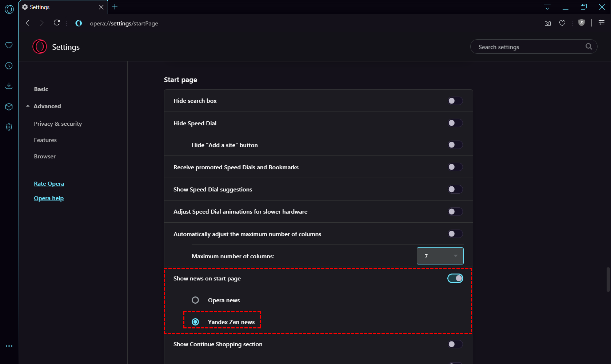
Task: Click the Opera site-info icon in the address bar
Action: click(79, 23)
